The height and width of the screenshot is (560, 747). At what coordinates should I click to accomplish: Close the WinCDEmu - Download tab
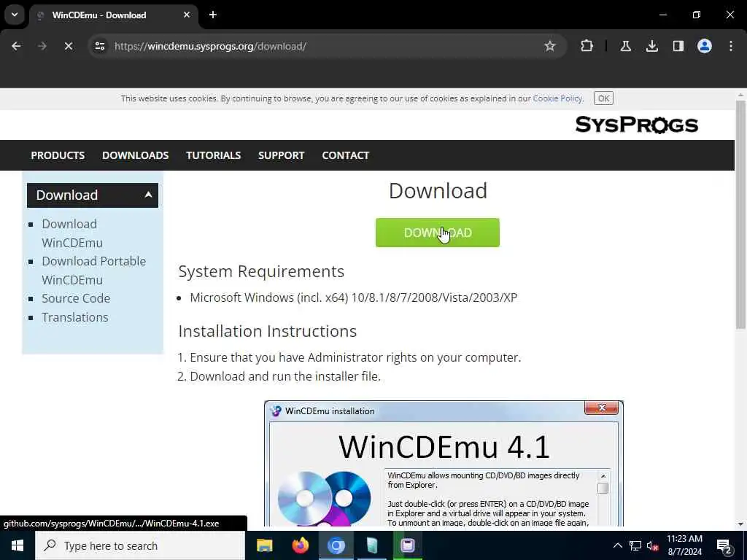187,15
